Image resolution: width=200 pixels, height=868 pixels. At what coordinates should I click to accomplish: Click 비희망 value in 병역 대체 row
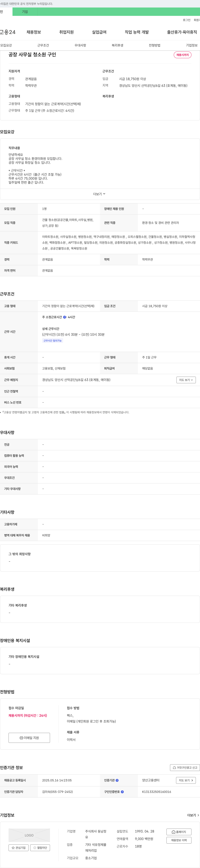pos(46,535)
